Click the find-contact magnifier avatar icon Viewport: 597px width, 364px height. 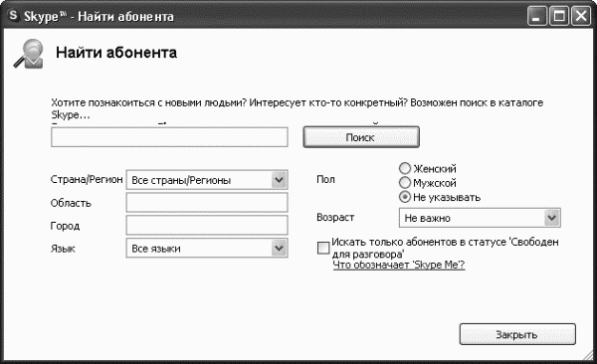tap(29, 54)
